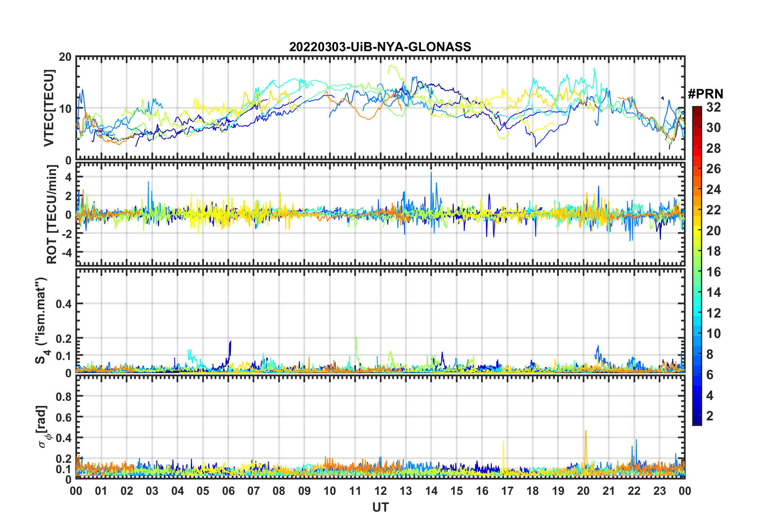
Task: Click the VTEC axis tick label 20
Action: 65,57
